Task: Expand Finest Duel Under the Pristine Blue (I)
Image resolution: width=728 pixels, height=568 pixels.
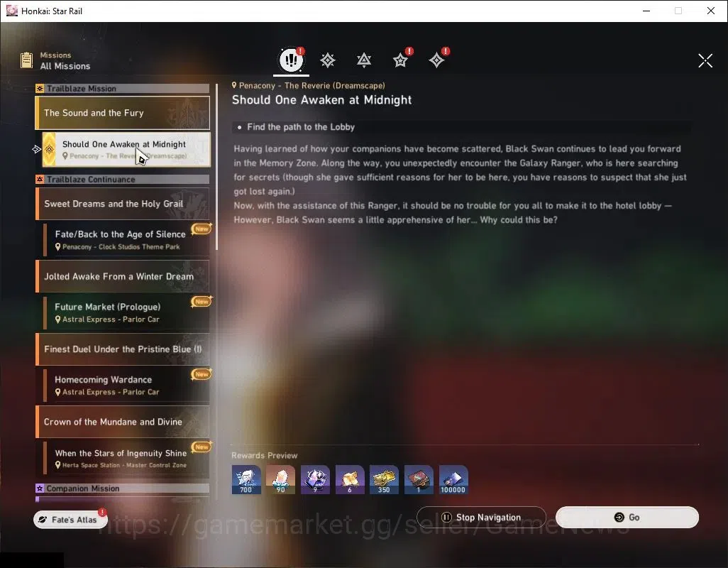Action: coord(123,349)
